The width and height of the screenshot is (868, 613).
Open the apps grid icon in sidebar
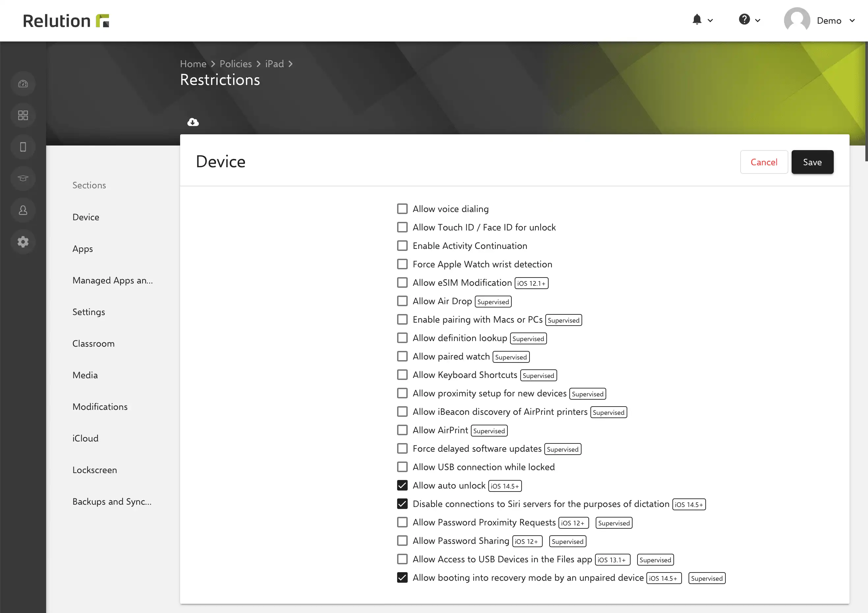click(23, 115)
